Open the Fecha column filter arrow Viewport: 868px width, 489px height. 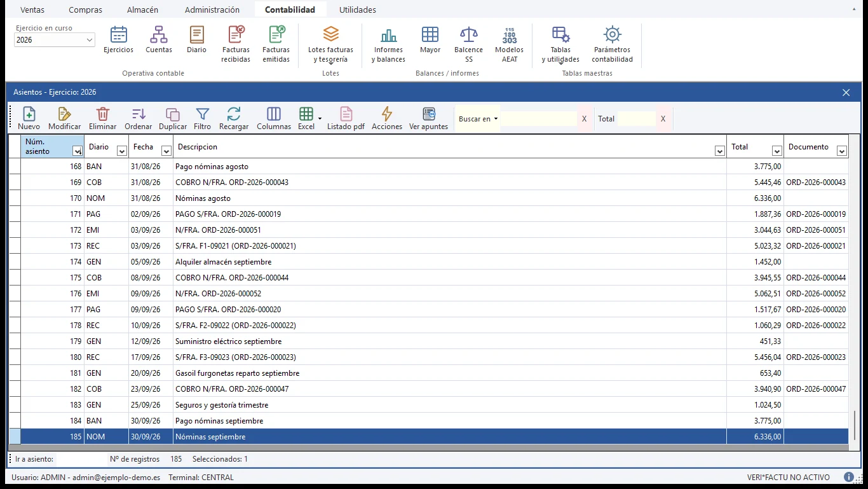coord(166,151)
